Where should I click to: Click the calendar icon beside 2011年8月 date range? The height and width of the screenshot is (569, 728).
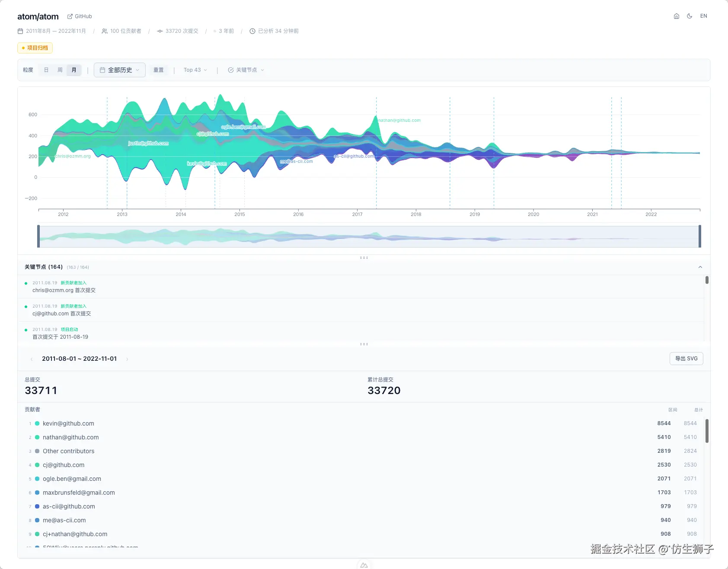20,31
